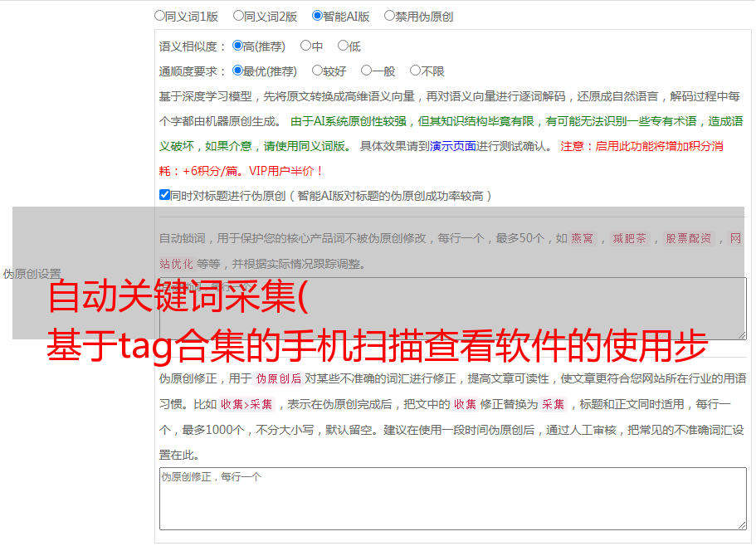Set 通顺度要求 to 较好
This screenshot has height=546, width=756.
pos(317,71)
